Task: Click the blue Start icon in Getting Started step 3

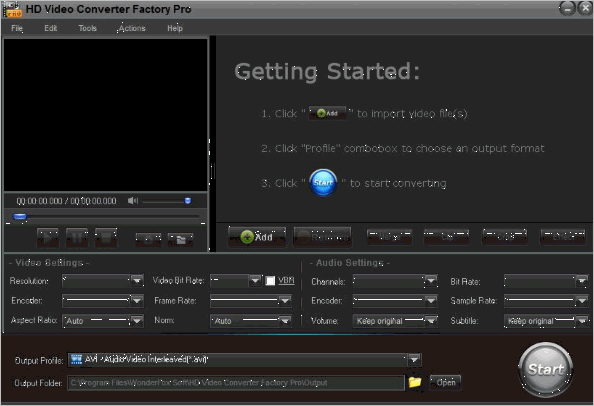Action: [323, 183]
